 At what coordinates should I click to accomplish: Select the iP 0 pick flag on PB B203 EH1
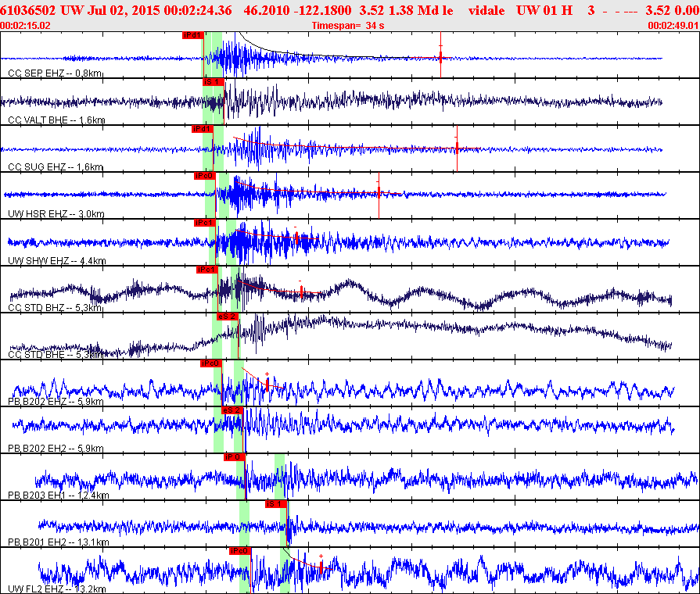click(x=235, y=457)
